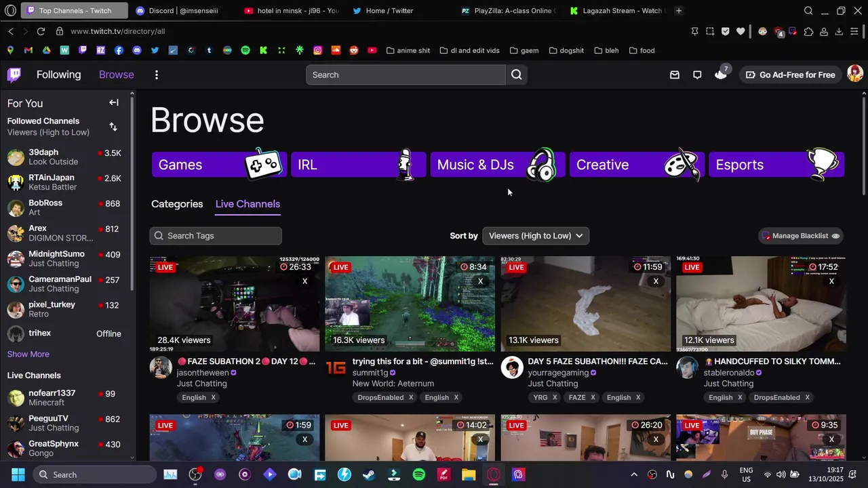Open the Music & DJs category banner
The image size is (868, 488).
[x=497, y=165]
